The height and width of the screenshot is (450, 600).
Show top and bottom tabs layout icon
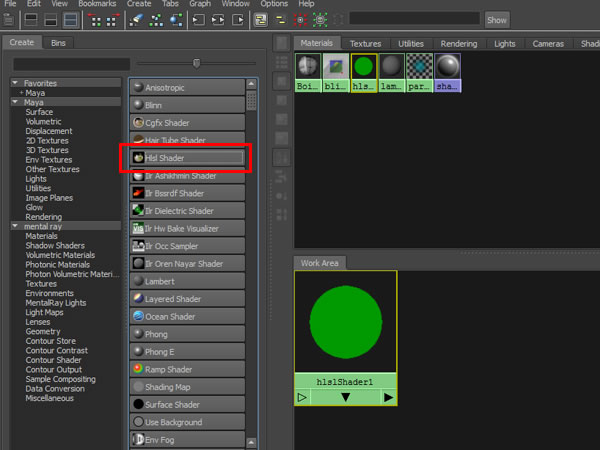pos(71,20)
